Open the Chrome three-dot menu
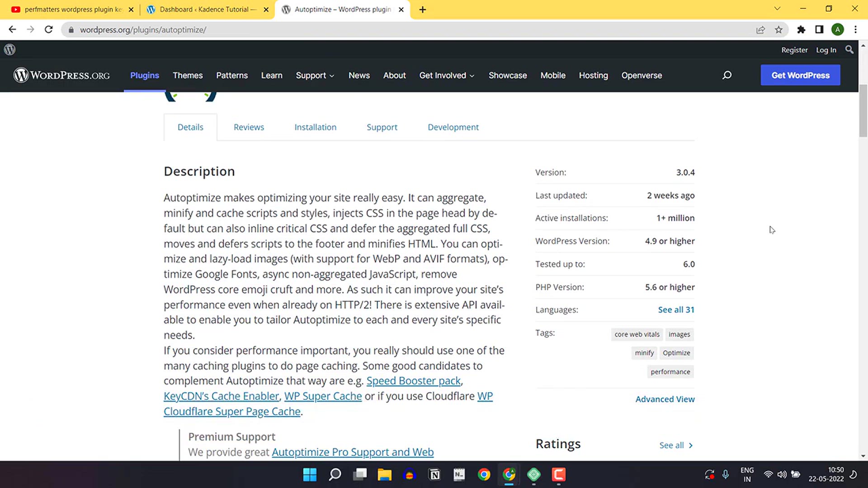Viewport: 868px width, 488px height. 855,30
